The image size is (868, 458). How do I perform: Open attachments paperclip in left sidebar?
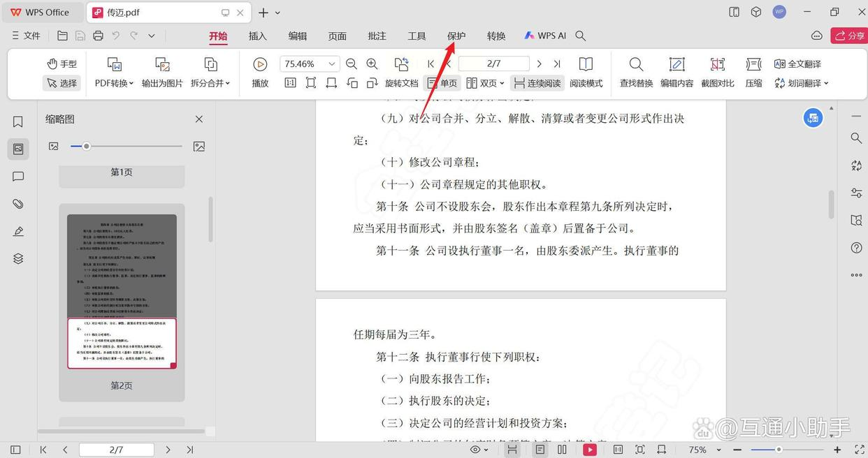18,204
